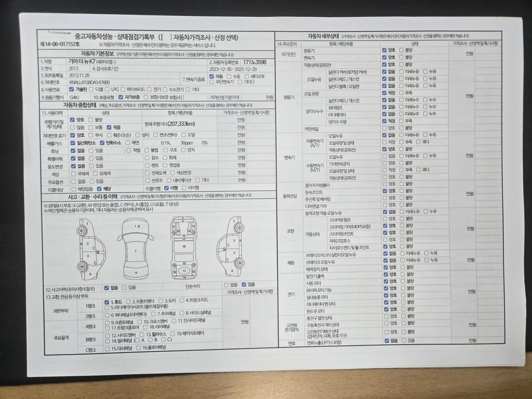The image size is (532, 399).
Task: Tick the LPG fuel checkbox
Action: pyautogui.click(x=107, y=89)
